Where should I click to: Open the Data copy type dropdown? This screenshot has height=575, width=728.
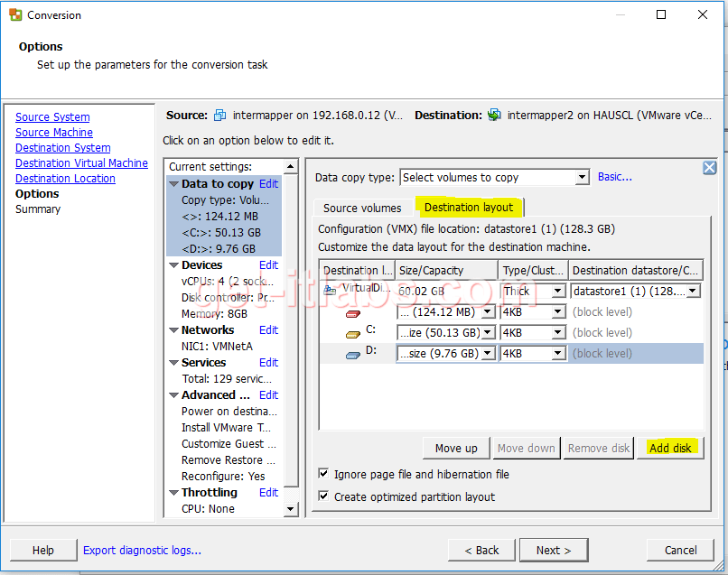coord(582,178)
